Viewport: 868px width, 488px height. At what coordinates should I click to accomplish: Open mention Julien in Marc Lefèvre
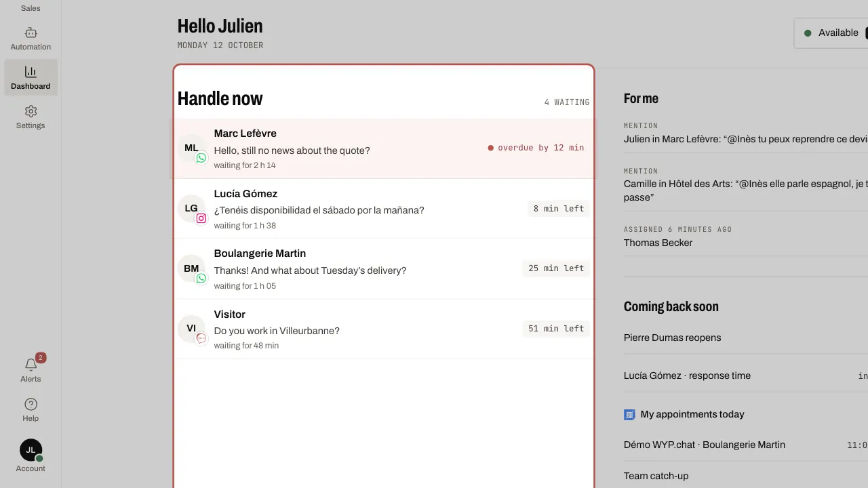(x=746, y=133)
